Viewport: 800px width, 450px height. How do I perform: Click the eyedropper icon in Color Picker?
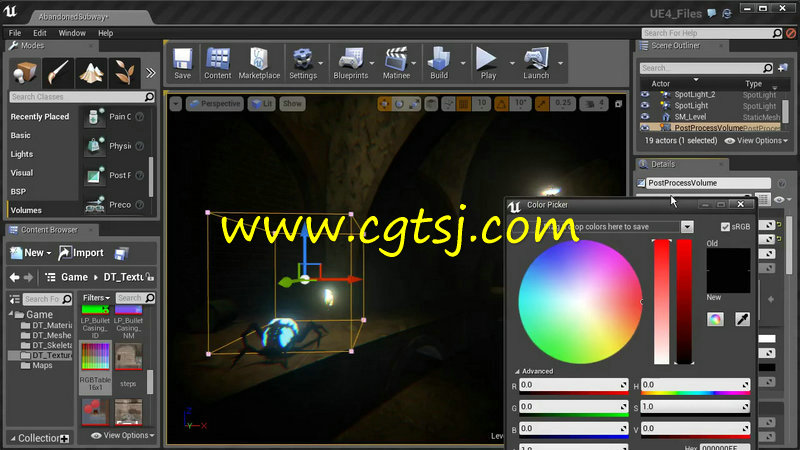click(x=742, y=319)
